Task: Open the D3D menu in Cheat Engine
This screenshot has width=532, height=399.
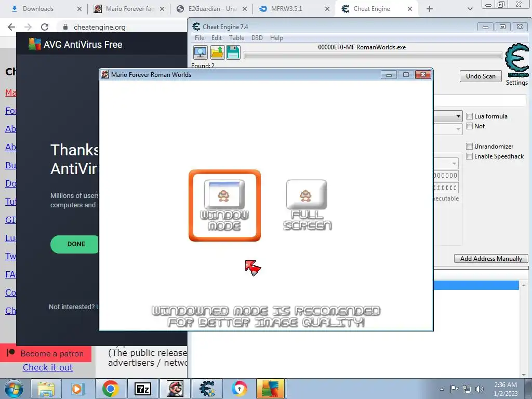Action: [x=257, y=37]
